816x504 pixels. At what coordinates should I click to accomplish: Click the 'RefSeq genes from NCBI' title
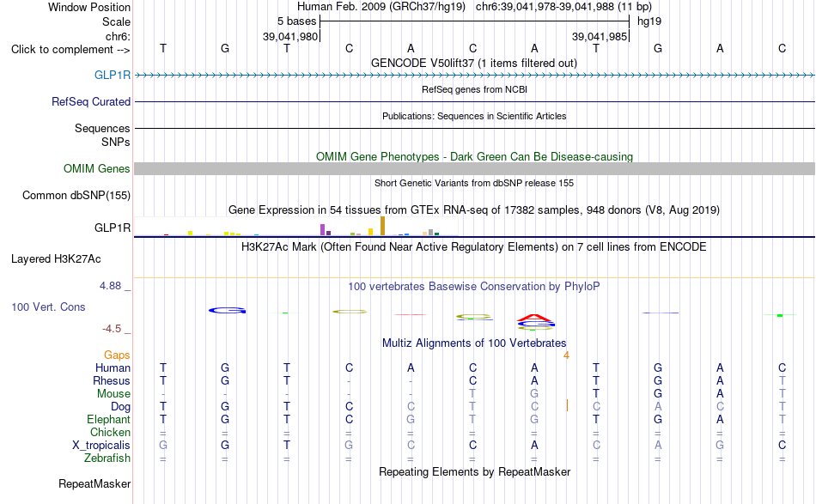point(474,89)
